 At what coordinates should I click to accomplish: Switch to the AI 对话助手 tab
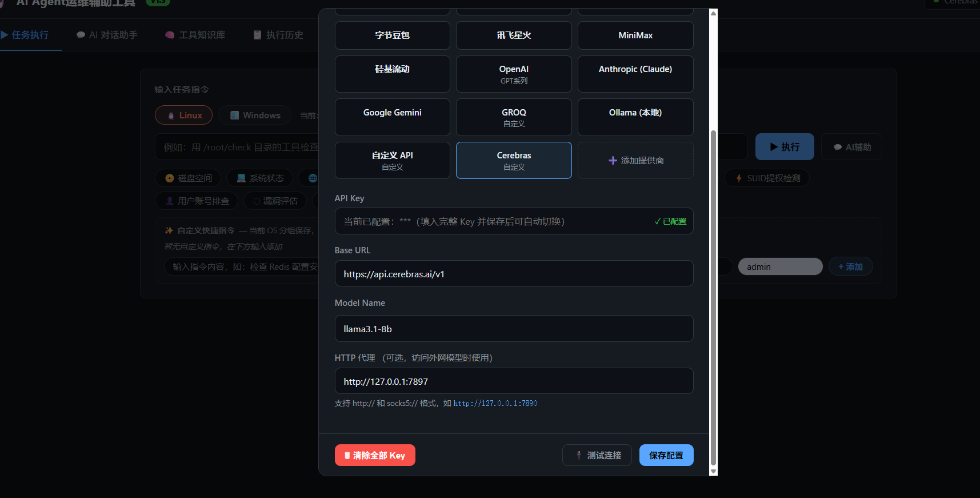107,35
